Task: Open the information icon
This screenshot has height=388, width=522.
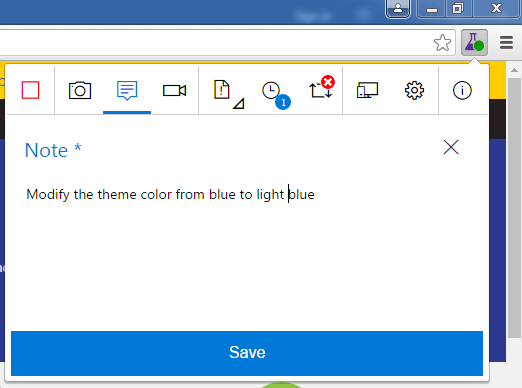Action: coord(462,90)
